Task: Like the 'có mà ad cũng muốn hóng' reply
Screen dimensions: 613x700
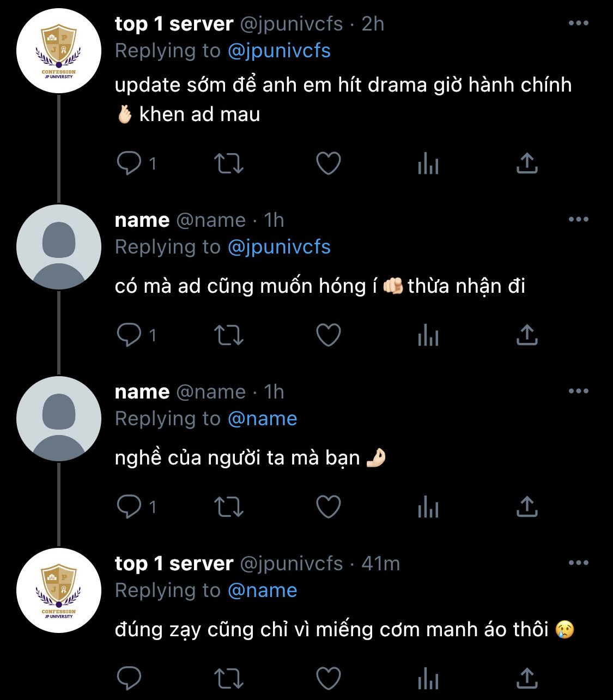Action: coord(329,335)
